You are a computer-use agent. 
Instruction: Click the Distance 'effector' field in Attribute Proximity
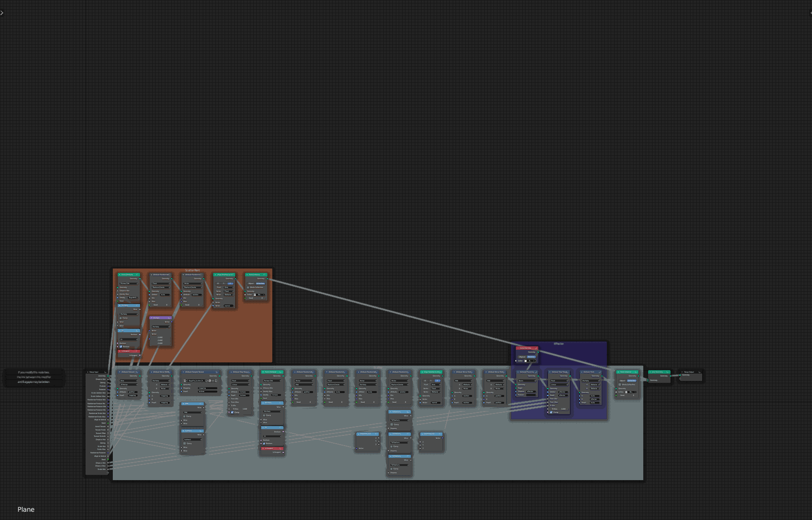coord(531,392)
